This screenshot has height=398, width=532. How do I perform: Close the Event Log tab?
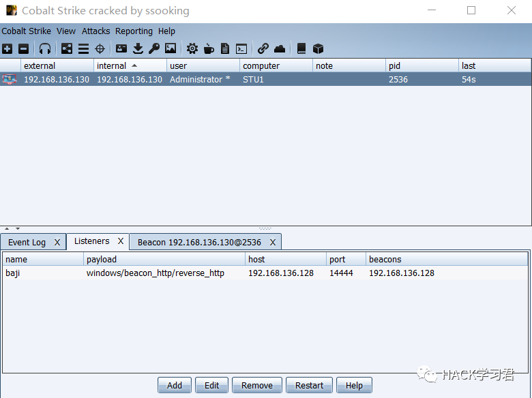tap(57, 243)
